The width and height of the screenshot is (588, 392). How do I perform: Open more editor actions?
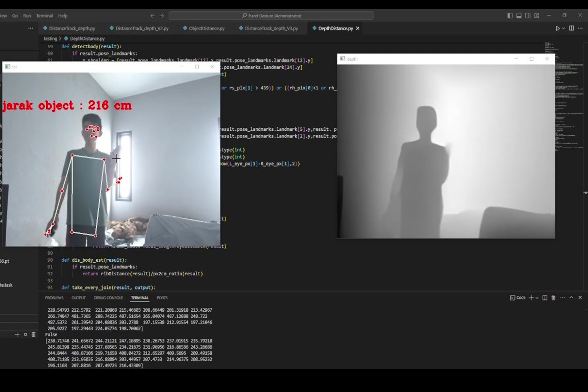click(x=580, y=28)
